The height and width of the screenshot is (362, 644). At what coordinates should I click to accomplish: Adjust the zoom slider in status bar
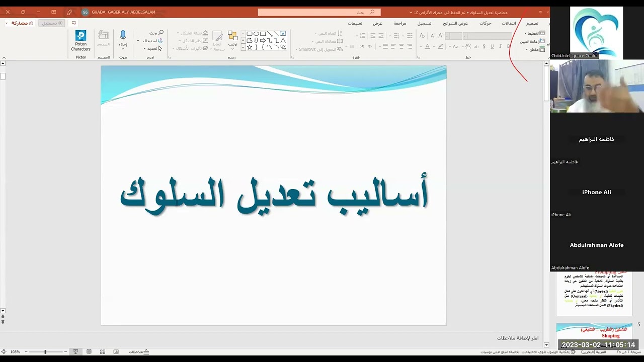(x=45, y=352)
